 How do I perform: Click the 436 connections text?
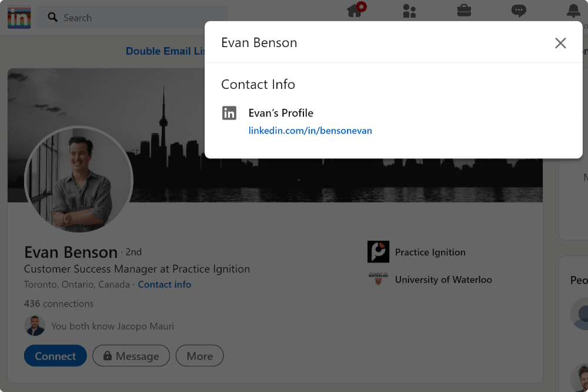[x=59, y=303]
